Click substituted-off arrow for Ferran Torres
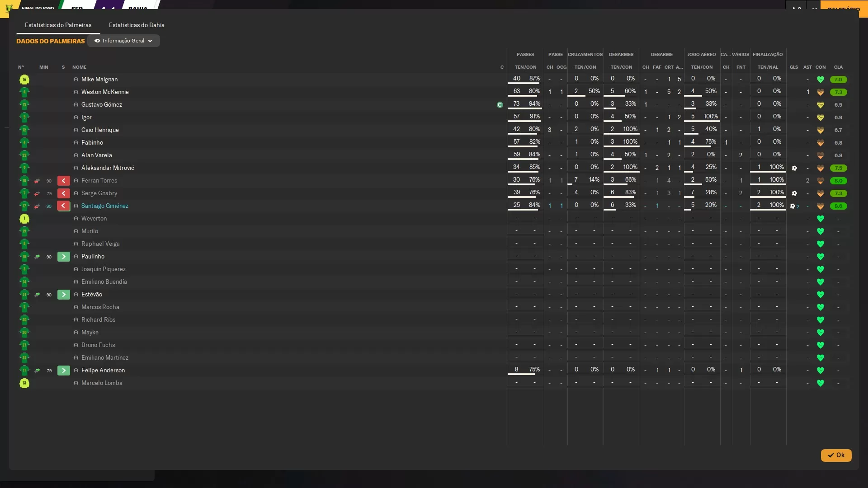868x488 pixels. tap(64, 181)
